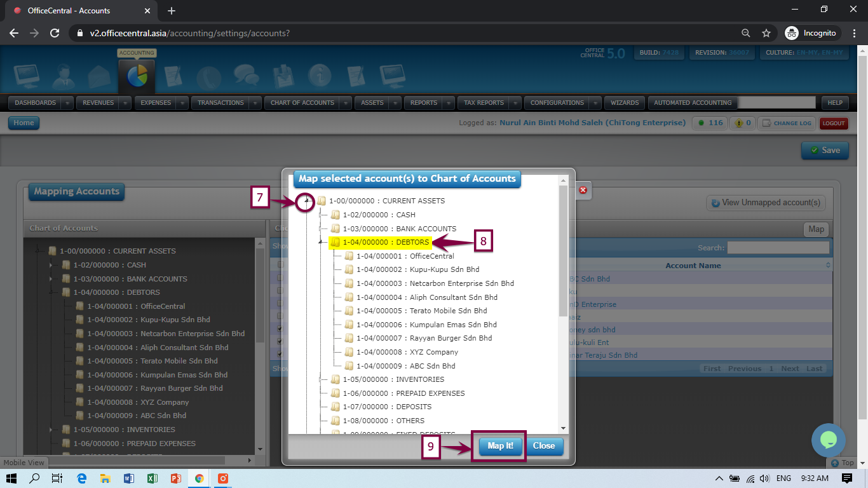Image resolution: width=868 pixels, height=488 pixels.
Task: Open Chrome from the Windows taskbar
Action: point(199,478)
